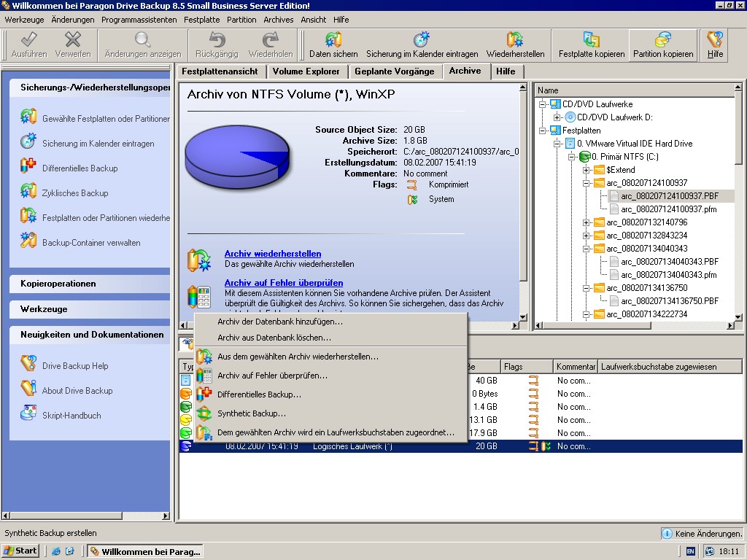Switch to the Volume Explorer tab

pyautogui.click(x=306, y=71)
